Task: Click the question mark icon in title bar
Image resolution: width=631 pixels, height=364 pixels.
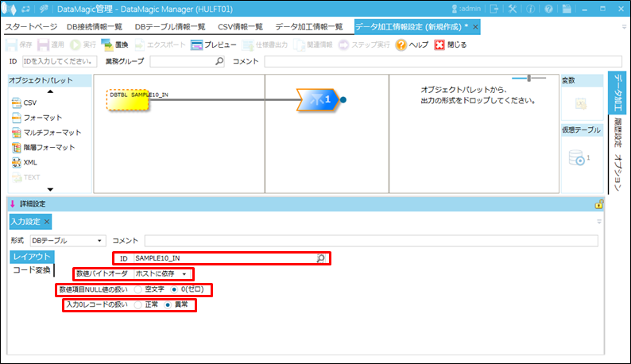Action: point(548,9)
